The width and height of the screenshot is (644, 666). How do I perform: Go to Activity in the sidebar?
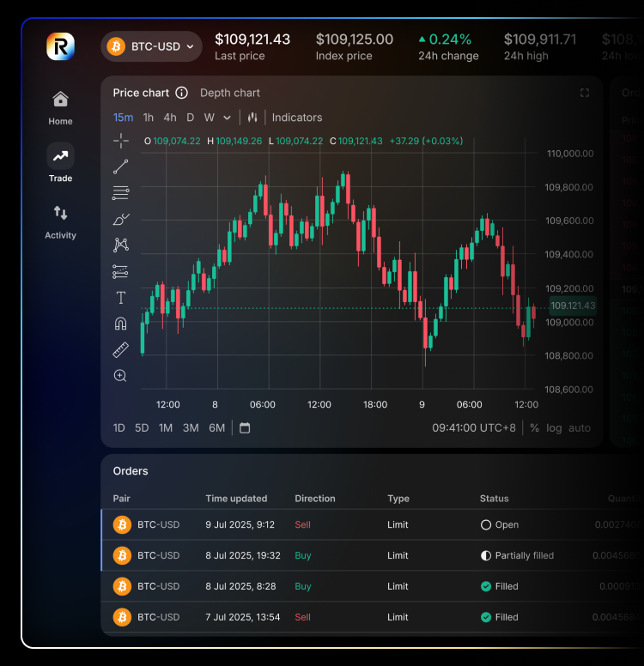click(60, 221)
